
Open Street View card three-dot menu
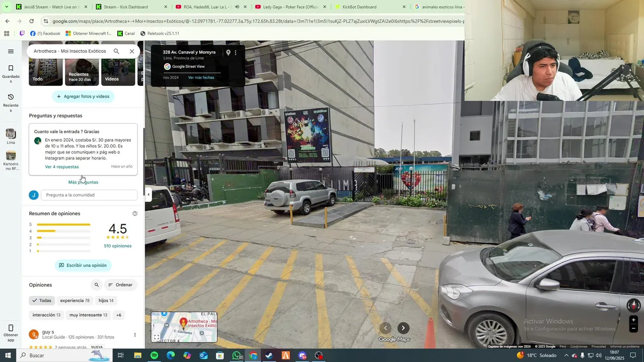[235, 52]
